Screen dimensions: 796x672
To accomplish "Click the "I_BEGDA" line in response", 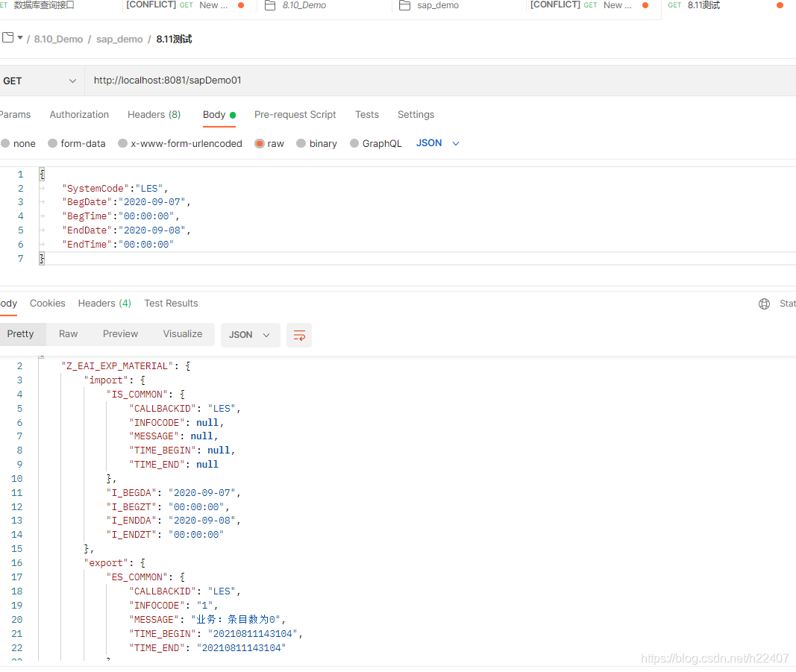I will coord(173,493).
